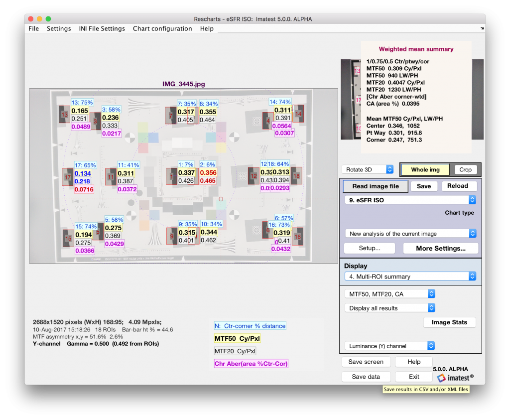510x420 pixels.
Task: Click the Help button beside Save screen
Action: click(x=414, y=362)
